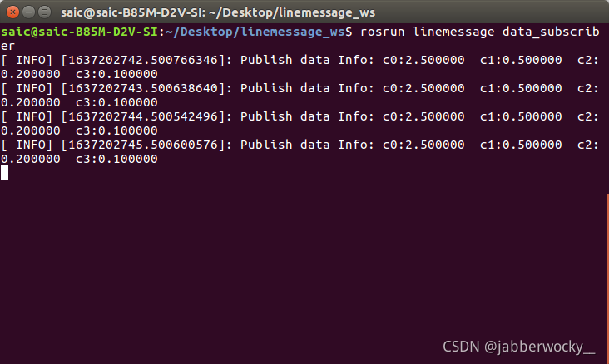Close the terminal window with red button

coord(12,12)
